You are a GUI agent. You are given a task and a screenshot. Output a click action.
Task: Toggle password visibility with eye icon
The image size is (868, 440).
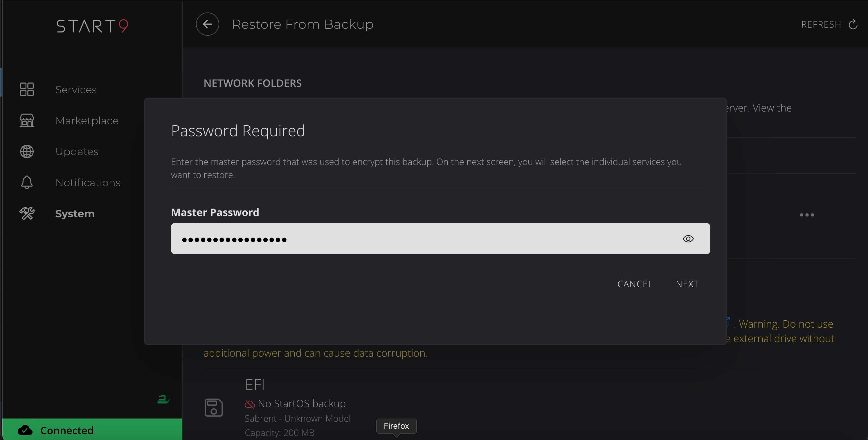[688, 239]
